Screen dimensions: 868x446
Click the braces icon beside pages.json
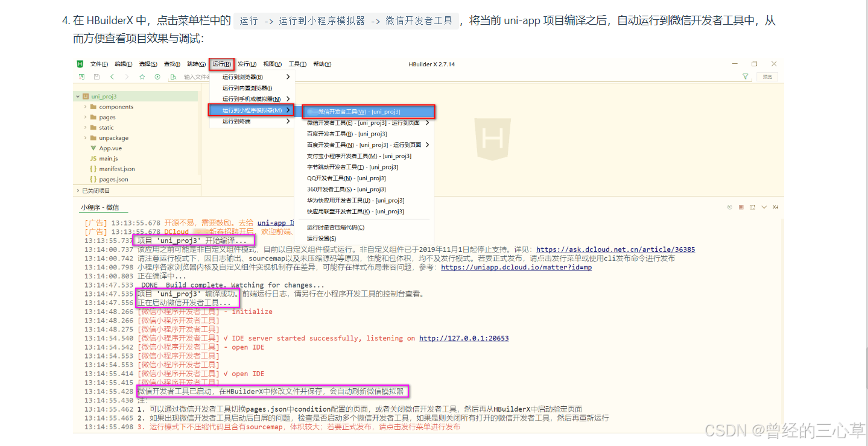click(93, 179)
